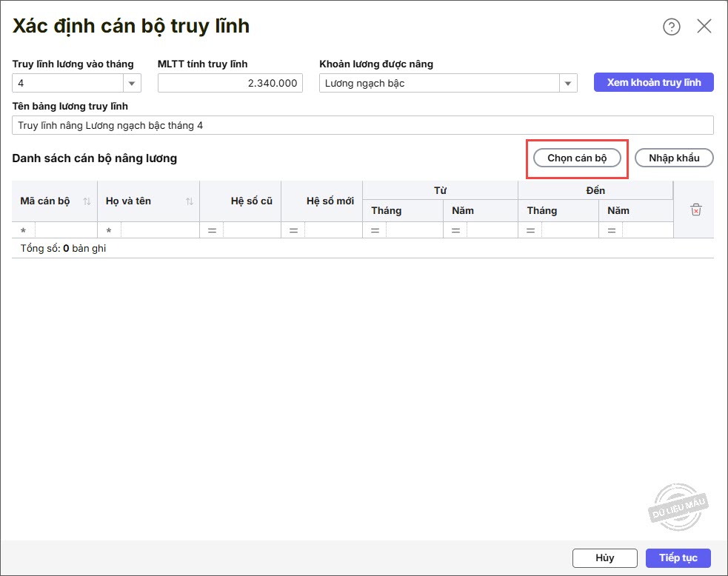The image size is (728, 576).
Task: Click the Nhập khẩu button
Action: tap(674, 158)
